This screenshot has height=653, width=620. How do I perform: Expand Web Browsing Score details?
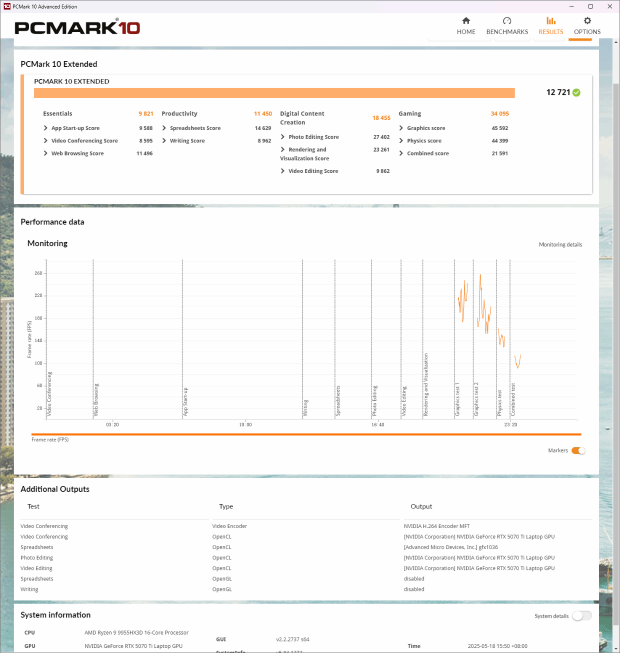tap(45, 153)
